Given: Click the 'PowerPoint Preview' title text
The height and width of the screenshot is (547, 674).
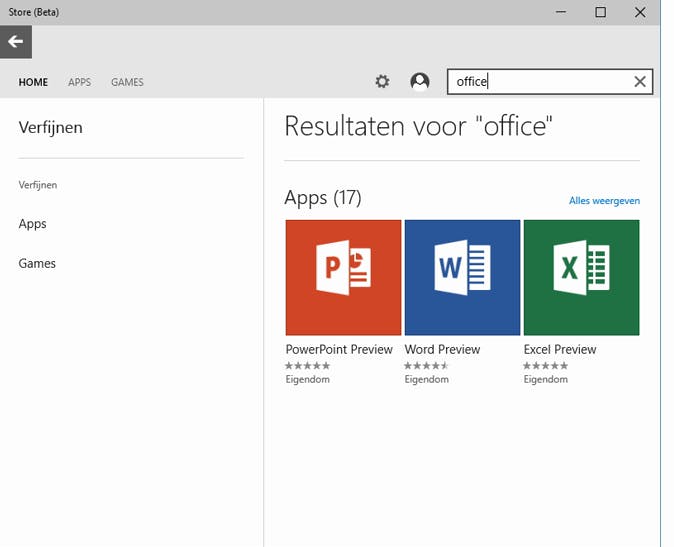Looking at the screenshot, I should pyautogui.click(x=339, y=350).
